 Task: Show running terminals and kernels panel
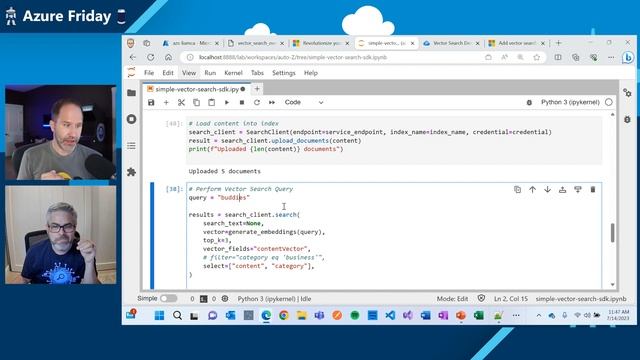click(x=131, y=119)
